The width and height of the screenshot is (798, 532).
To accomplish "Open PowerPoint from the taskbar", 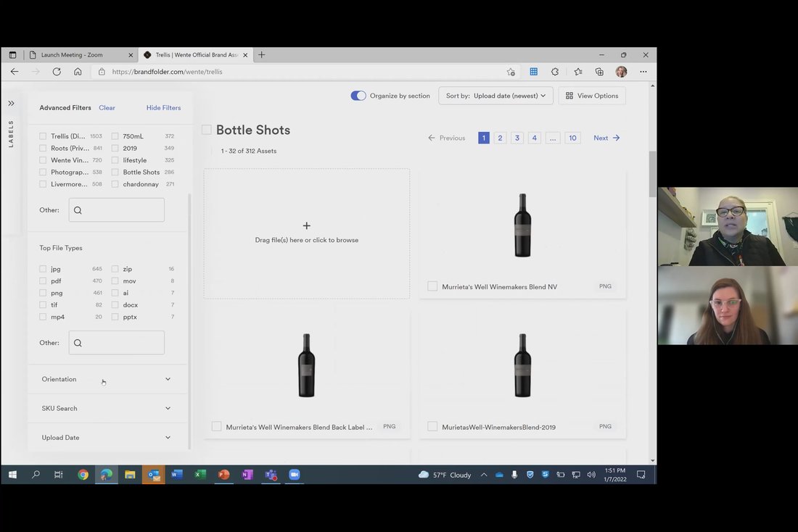I will click(x=223, y=475).
